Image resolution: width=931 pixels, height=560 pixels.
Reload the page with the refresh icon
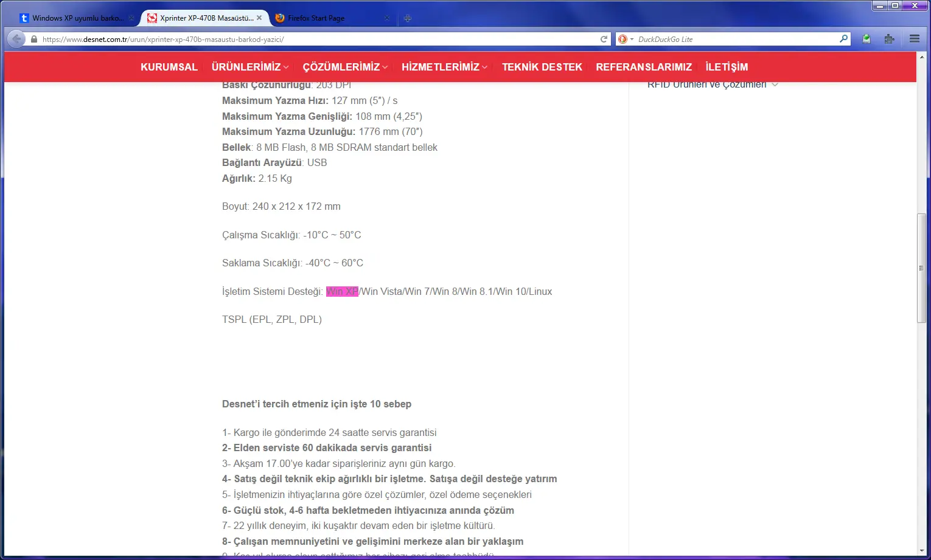604,39
